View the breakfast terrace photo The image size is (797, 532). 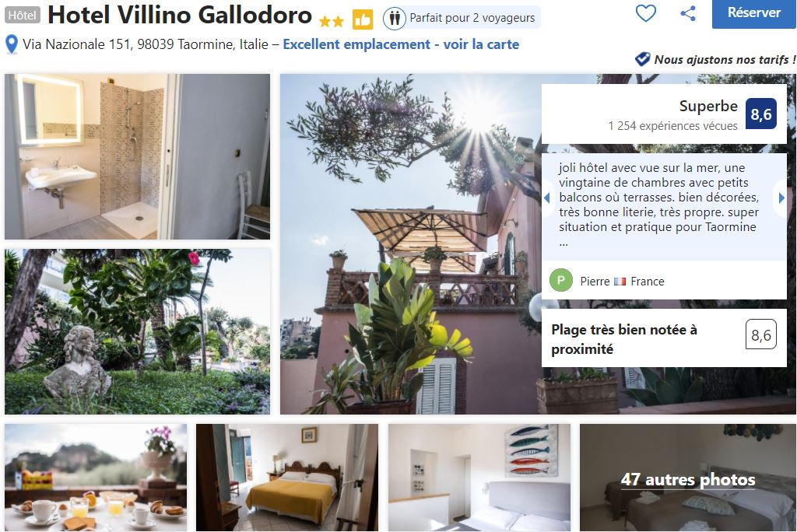[x=96, y=478]
